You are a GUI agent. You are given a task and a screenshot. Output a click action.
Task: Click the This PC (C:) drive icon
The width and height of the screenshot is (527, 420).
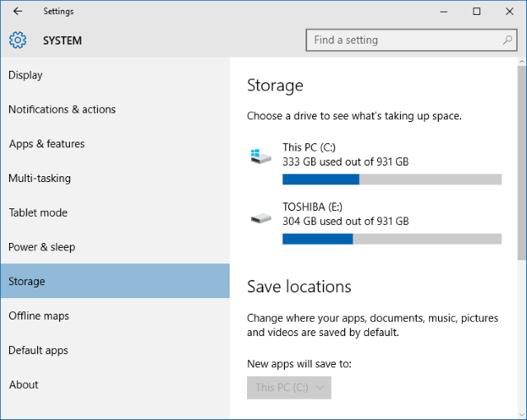pos(261,155)
